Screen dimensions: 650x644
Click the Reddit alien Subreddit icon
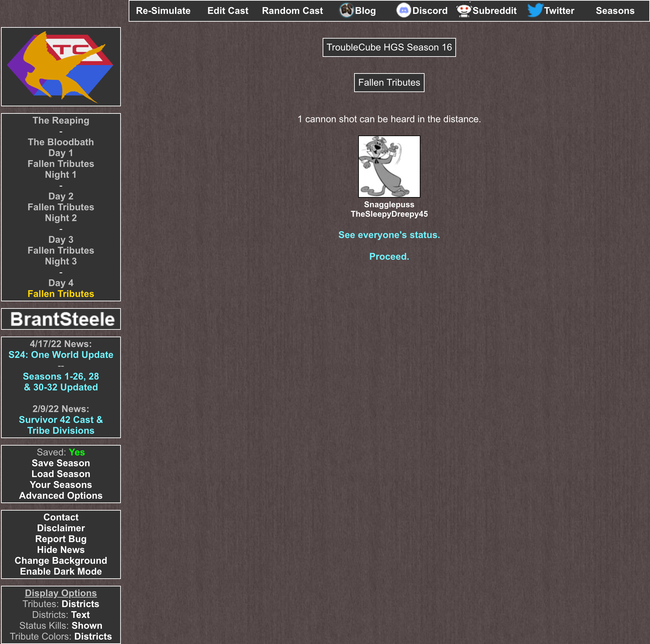[x=464, y=10]
